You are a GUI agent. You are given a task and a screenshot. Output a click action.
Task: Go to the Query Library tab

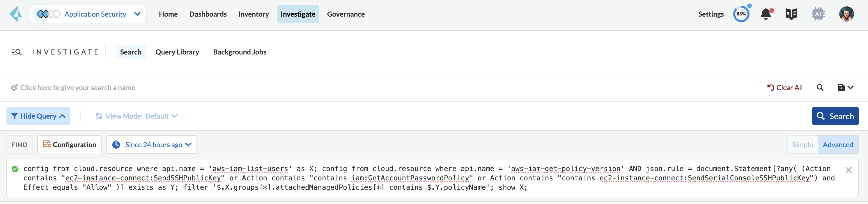[x=177, y=52]
